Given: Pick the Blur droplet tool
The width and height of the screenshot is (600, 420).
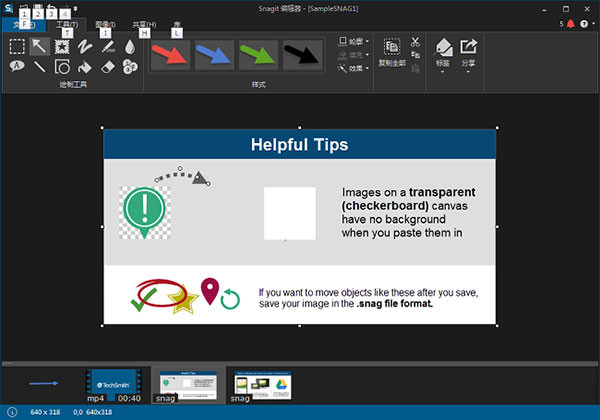Looking at the screenshot, I should click(x=129, y=46).
